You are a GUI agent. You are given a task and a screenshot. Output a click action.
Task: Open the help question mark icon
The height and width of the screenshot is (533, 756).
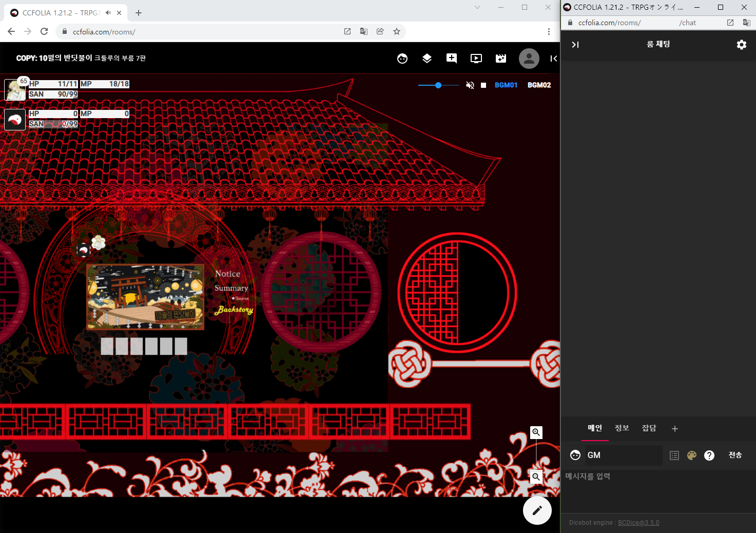(x=709, y=455)
